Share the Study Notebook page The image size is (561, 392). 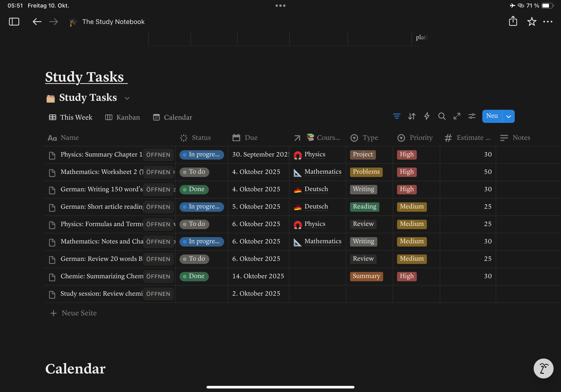(513, 22)
